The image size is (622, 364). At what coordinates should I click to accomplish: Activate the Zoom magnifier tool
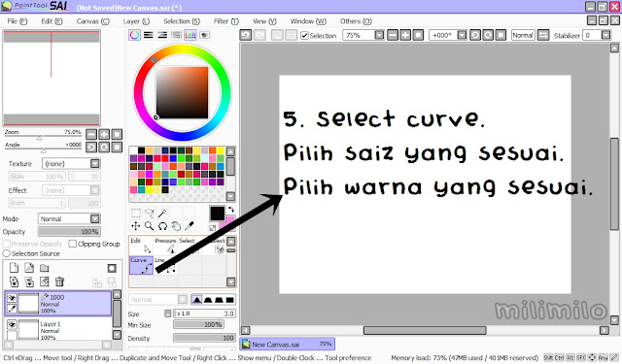click(x=149, y=226)
